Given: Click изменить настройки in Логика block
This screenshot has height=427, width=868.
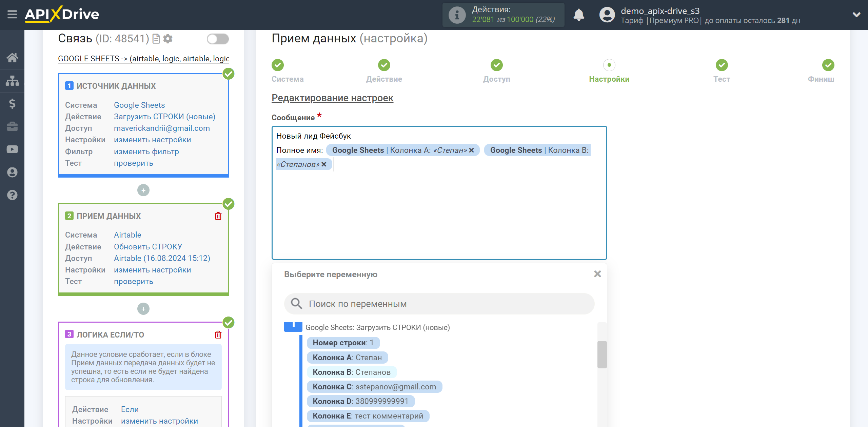Looking at the screenshot, I should [x=159, y=421].
